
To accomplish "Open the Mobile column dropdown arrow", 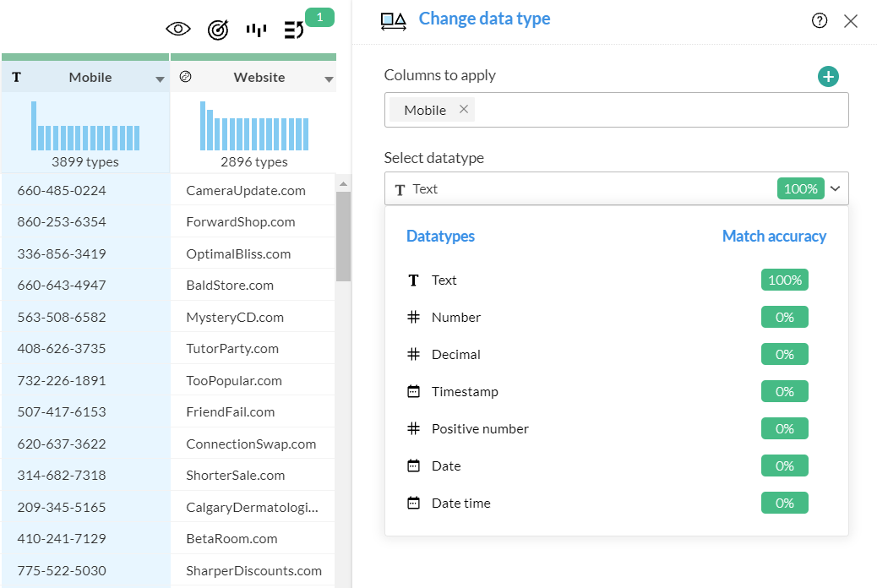I will [x=160, y=79].
